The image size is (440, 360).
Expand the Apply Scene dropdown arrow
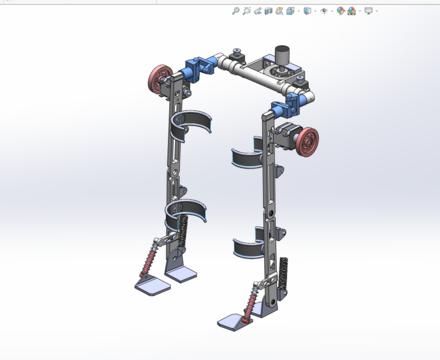click(x=360, y=11)
